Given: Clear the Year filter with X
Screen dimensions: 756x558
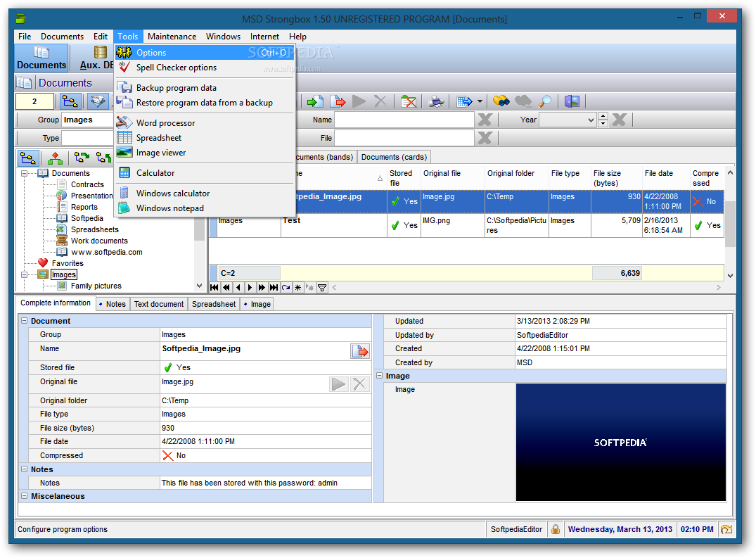Looking at the screenshot, I should [619, 120].
